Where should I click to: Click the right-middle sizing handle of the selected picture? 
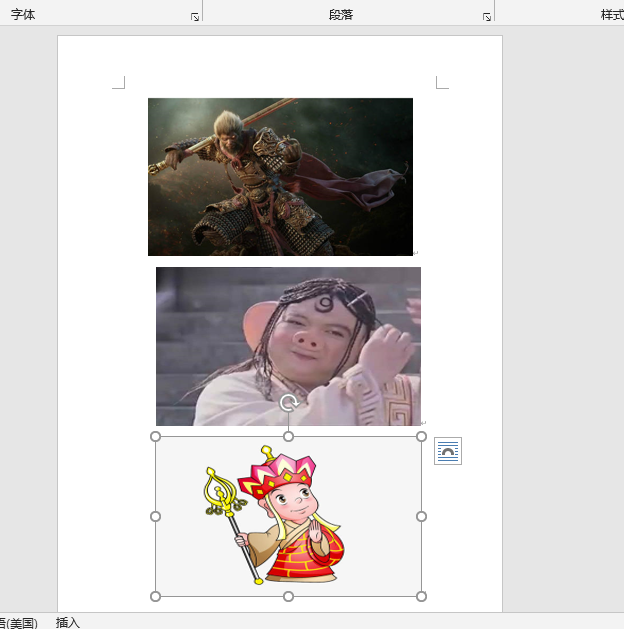tap(421, 517)
